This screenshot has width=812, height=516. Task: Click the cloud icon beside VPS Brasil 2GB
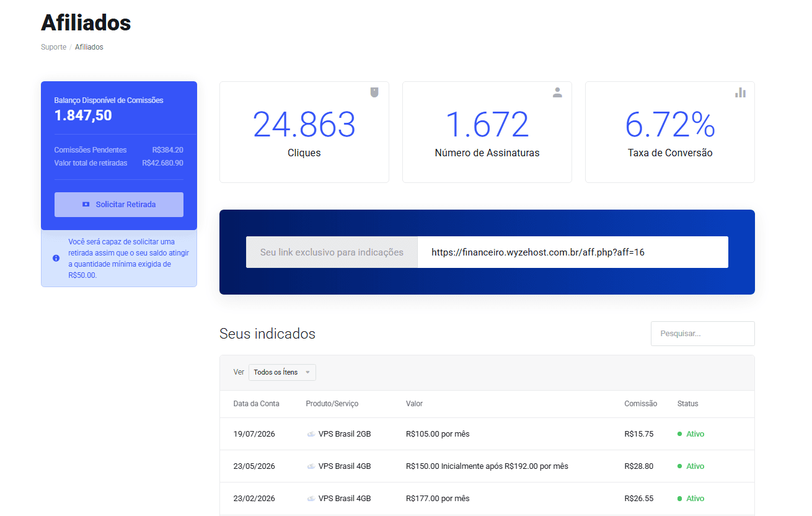(x=311, y=434)
